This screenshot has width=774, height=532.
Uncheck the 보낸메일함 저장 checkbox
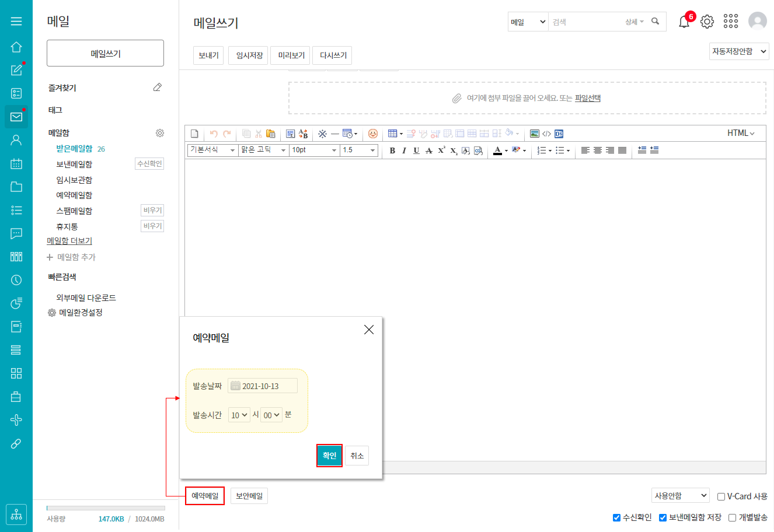tap(663, 517)
